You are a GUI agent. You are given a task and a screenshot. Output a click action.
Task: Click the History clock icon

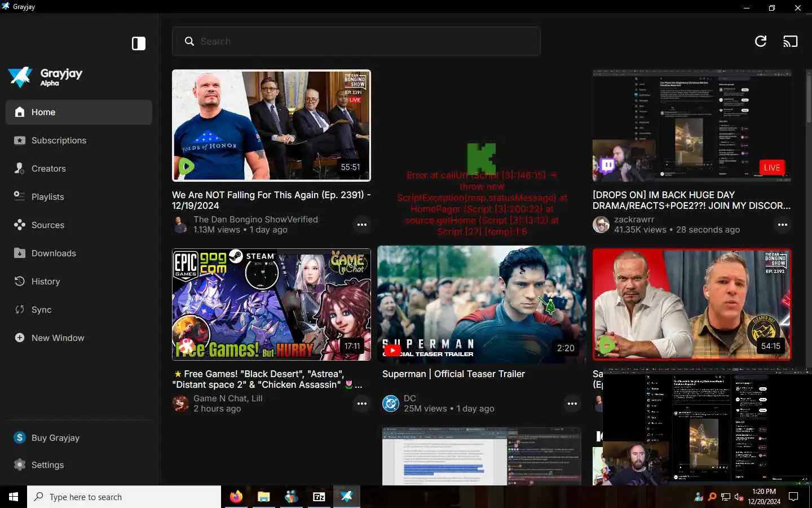point(20,281)
